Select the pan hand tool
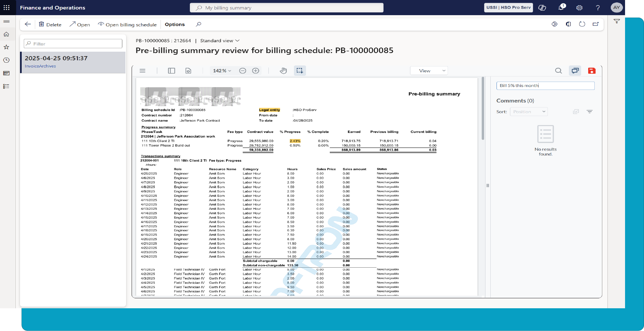Viewport: 644px width, 331px height. (283, 71)
